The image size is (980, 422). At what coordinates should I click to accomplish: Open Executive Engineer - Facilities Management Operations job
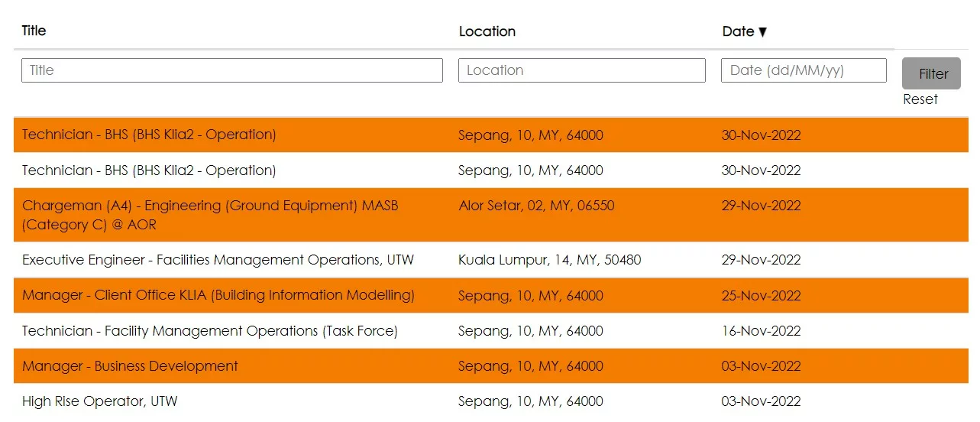click(218, 260)
